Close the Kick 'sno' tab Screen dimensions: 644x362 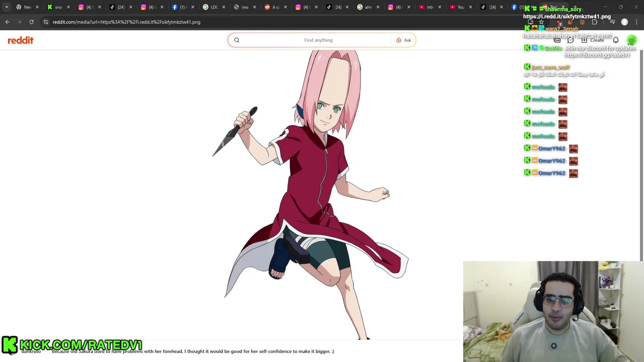[68, 7]
